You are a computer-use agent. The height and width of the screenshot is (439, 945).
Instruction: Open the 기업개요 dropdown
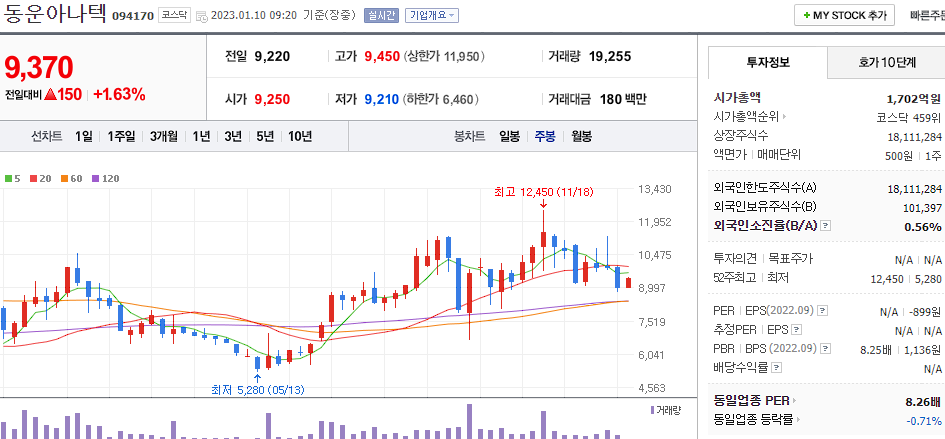point(432,15)
